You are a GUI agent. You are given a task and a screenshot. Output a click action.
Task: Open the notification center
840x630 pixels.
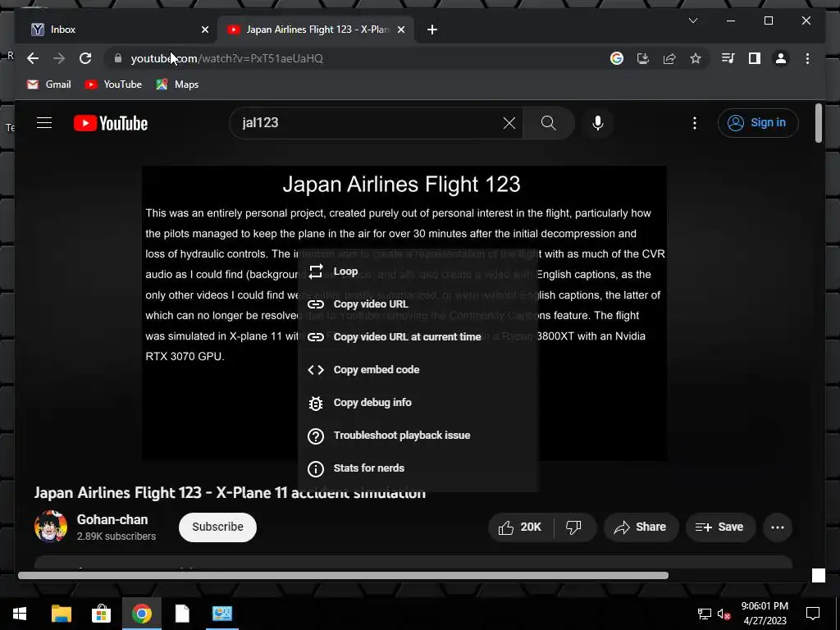[813, 614]
